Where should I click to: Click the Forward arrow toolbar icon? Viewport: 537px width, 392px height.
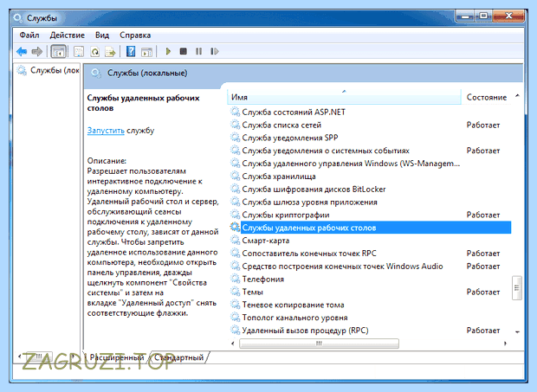[x=36, y=52]
